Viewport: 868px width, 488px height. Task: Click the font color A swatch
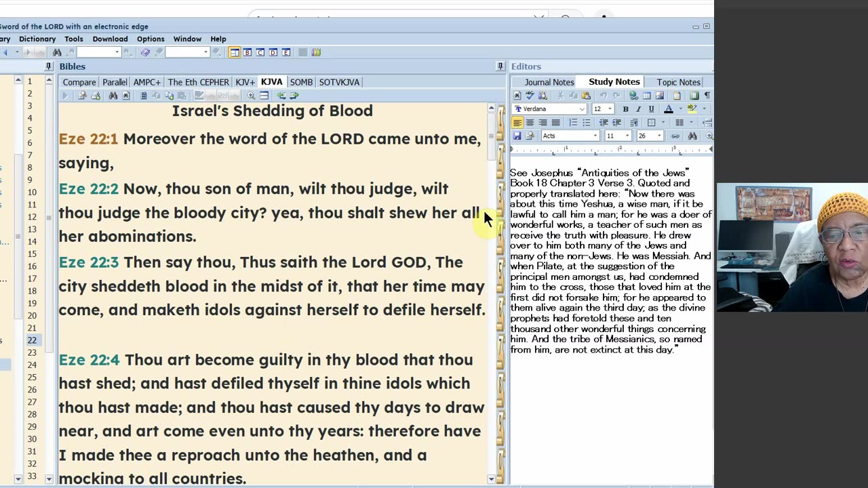pyautogui.click(x=669, y=108)
